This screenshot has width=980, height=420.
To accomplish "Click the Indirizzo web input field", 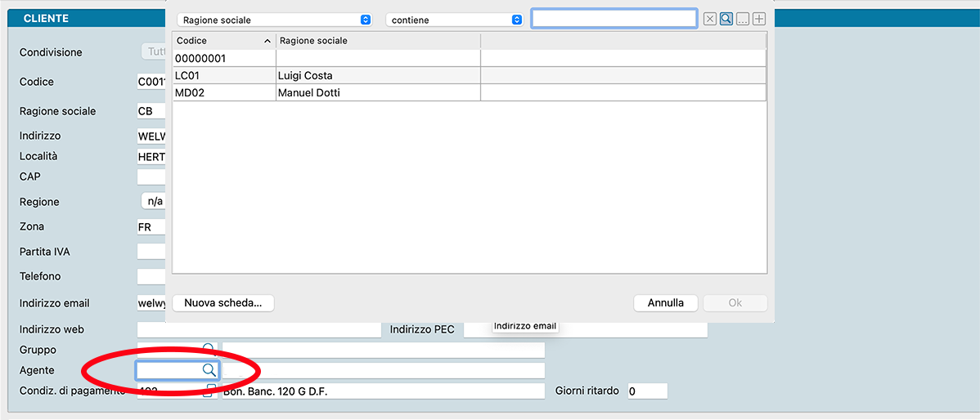I will (x=258, y=329).
